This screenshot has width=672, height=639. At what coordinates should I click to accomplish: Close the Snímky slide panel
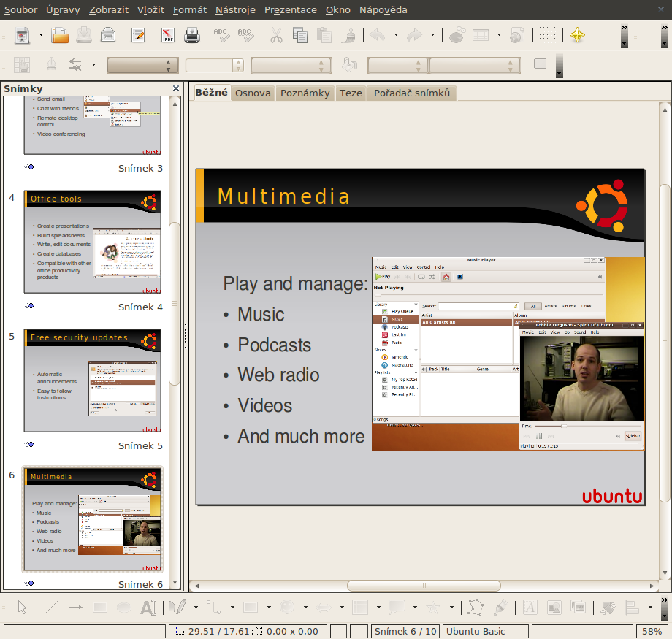[176, 88]
